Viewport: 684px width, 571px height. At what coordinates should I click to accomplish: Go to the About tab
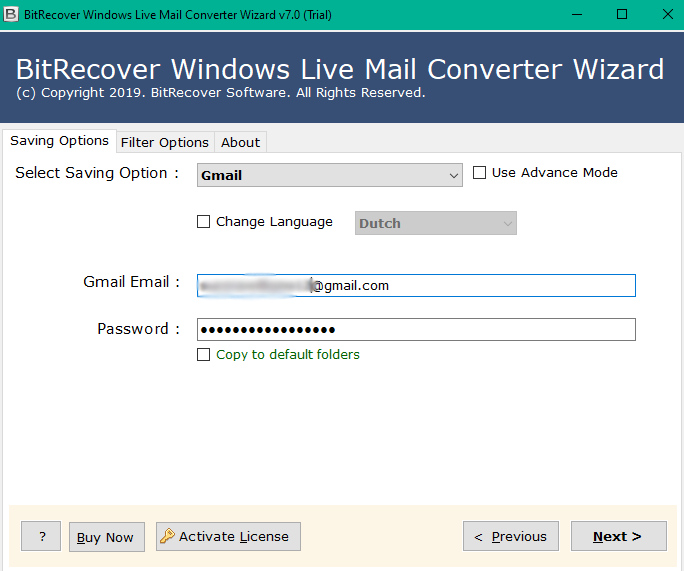[x=240, y=143]
